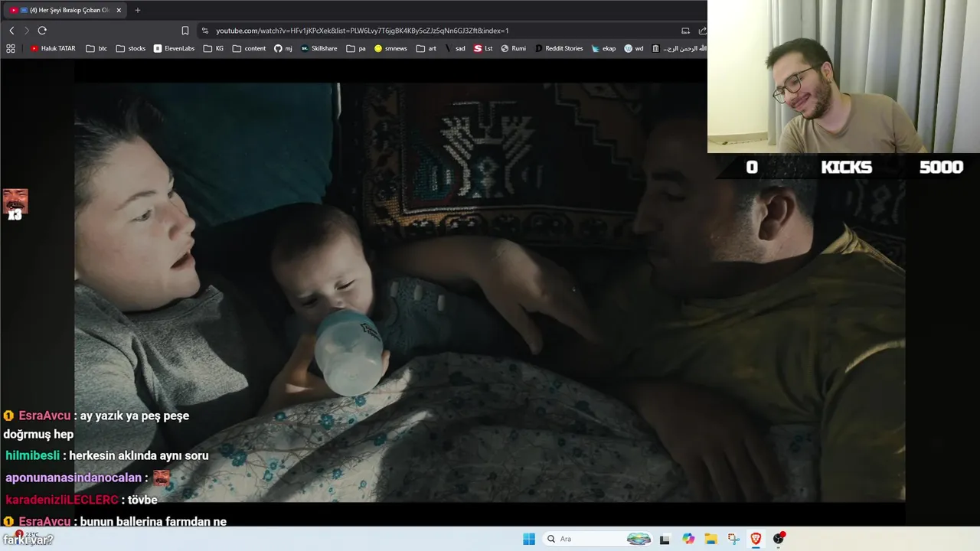Expand the art bookmarks folder

426,48
